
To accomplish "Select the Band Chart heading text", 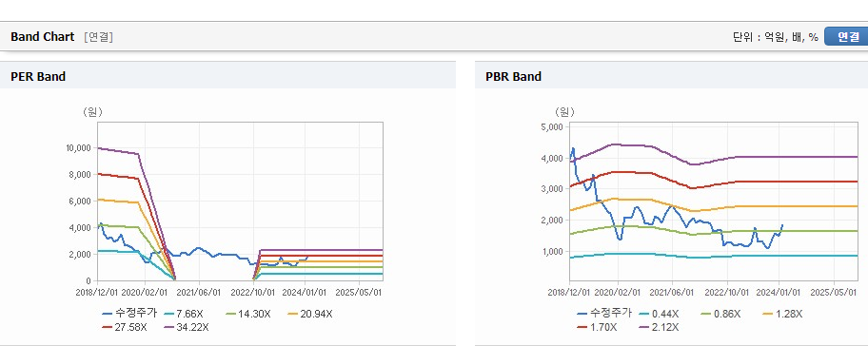I will point(42,37).
